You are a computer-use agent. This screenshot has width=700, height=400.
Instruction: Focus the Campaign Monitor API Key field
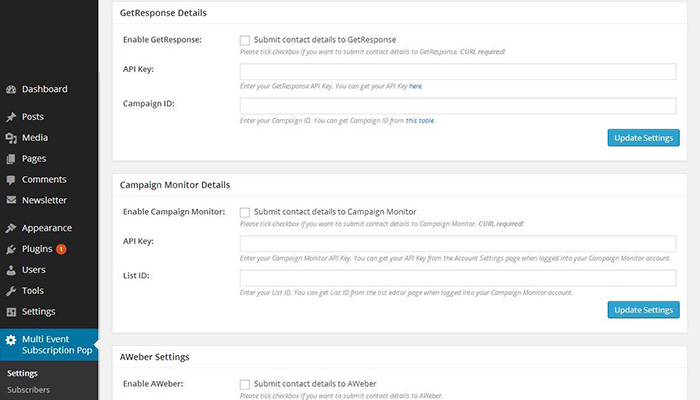(x=458, y=243)
